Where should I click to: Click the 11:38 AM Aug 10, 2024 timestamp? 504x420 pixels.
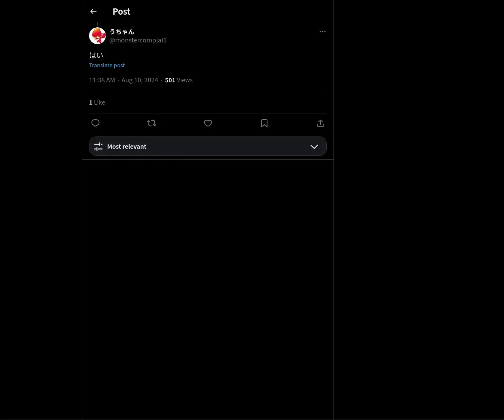coord(123,80)
